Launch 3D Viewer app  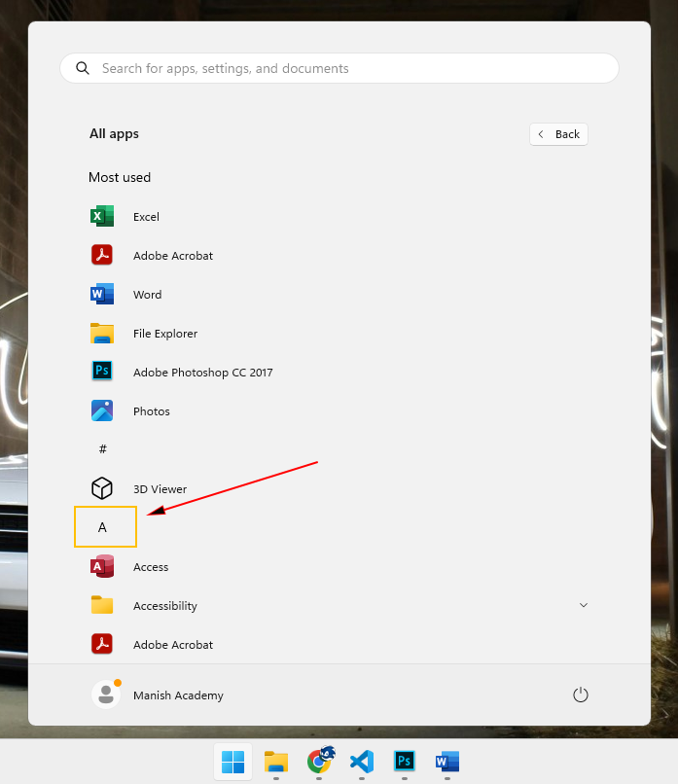(x=160, y=489)
